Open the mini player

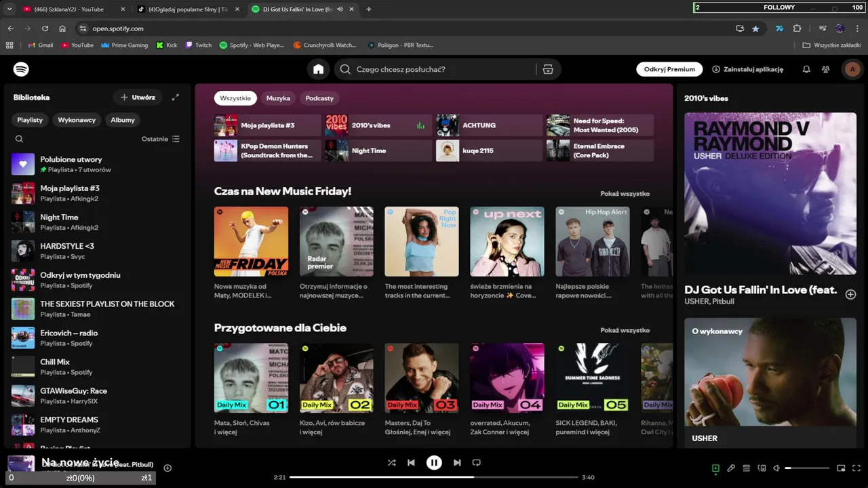tap(841, 468)
